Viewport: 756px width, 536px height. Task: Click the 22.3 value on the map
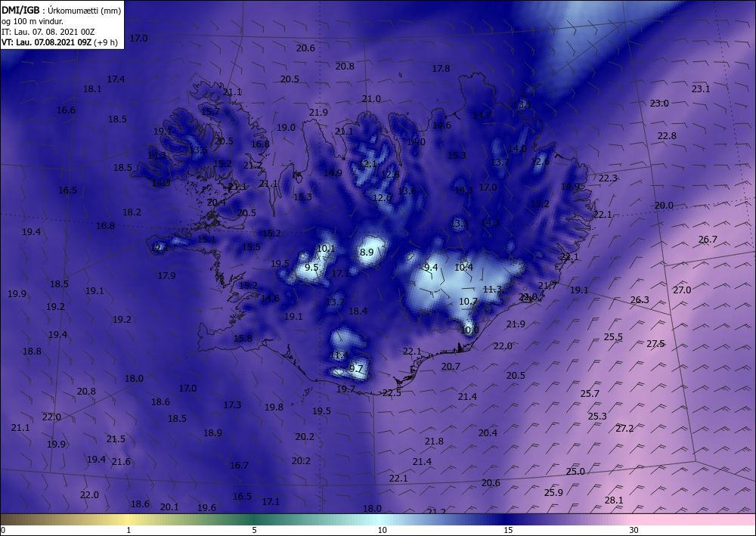[608, 178]
